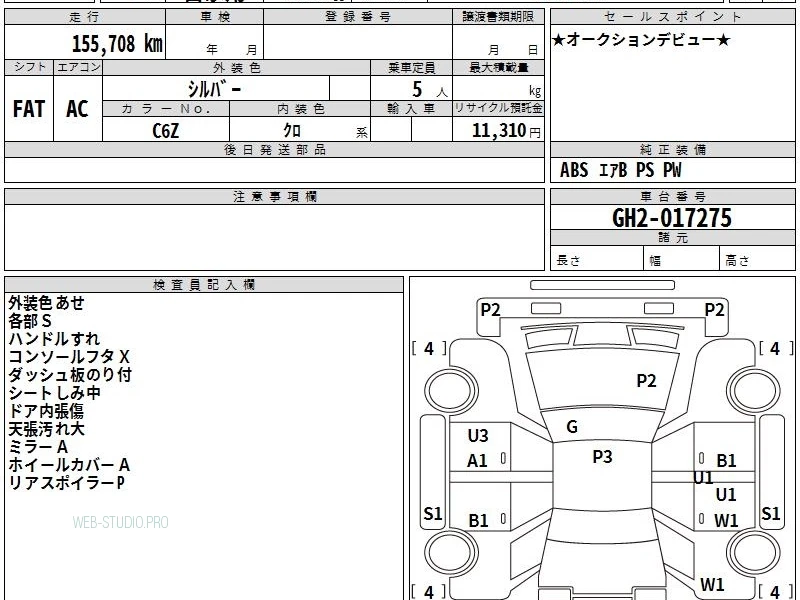Click inspector note ドア内張傷
The height and width of the screenshot is (600, 800).
46,411
